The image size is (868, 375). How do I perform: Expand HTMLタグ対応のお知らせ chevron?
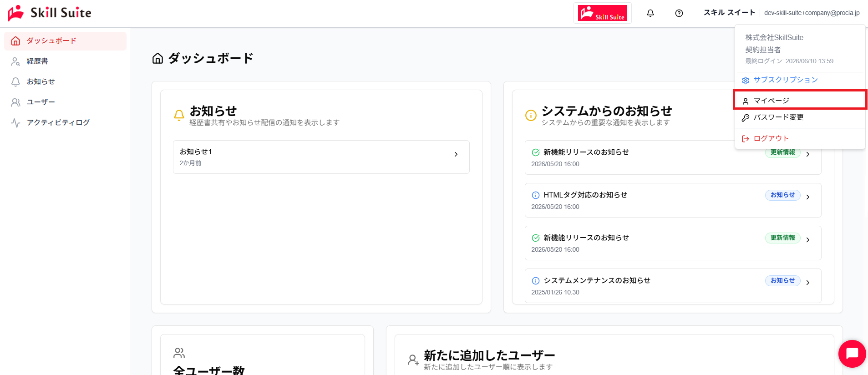pos(808,197)
